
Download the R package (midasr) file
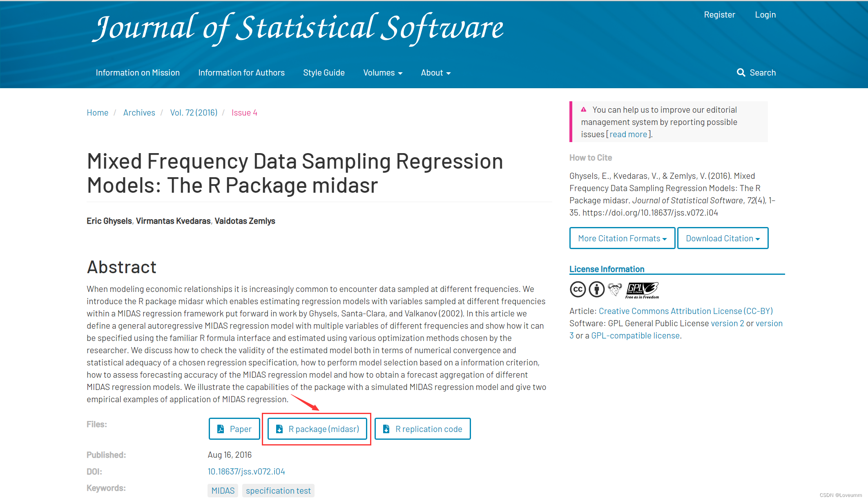pyautogui.click(x=318, y=429)
